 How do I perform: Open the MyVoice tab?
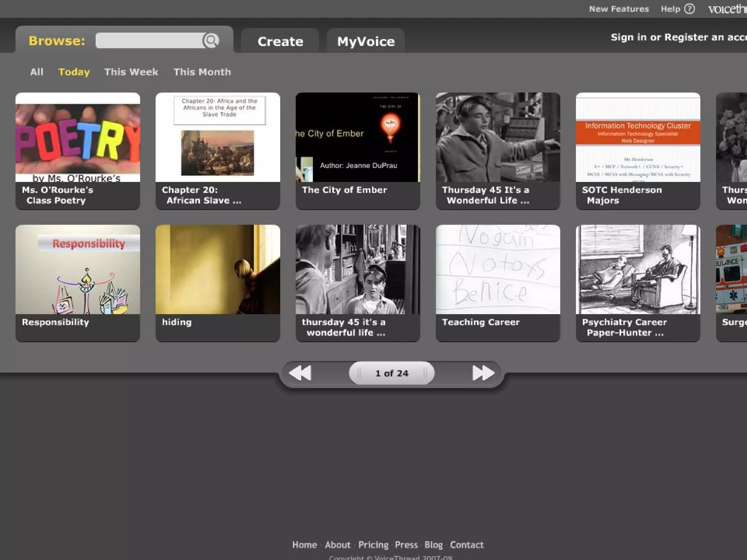(366, 41)
